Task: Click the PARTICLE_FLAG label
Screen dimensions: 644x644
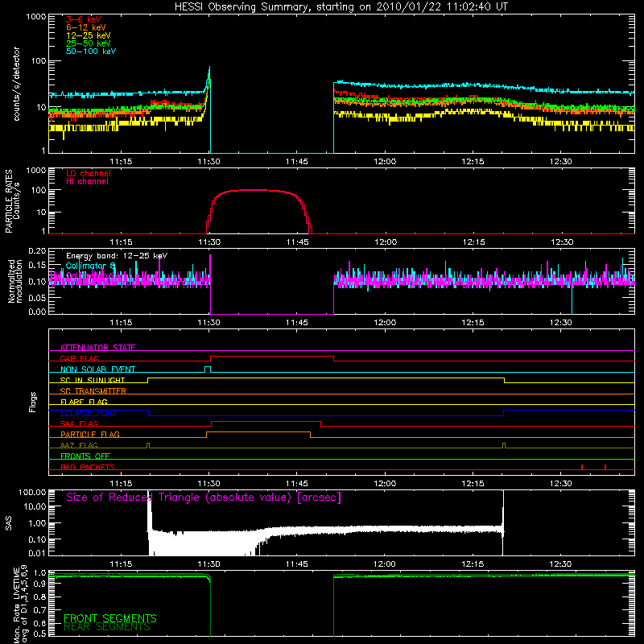Action: tap(90, 435)
